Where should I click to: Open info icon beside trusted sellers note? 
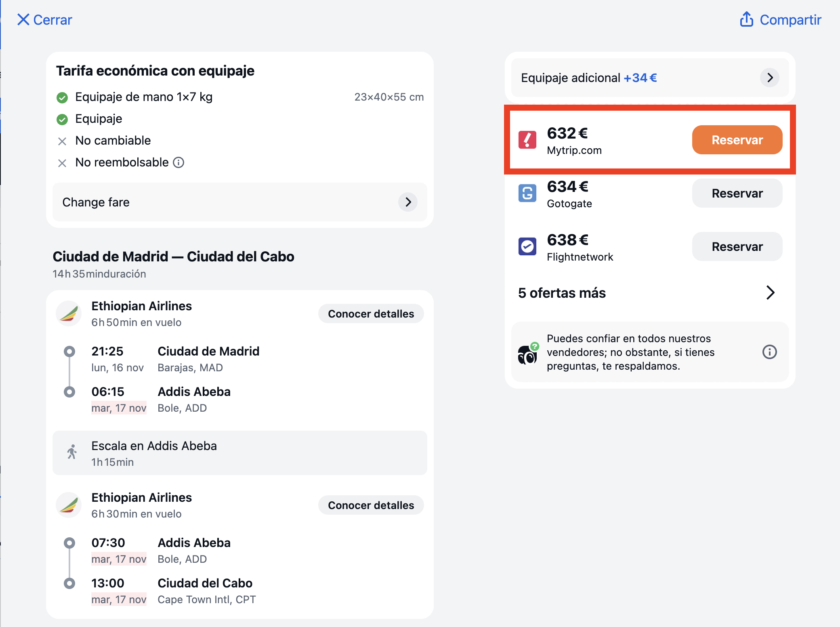[769, 352]
